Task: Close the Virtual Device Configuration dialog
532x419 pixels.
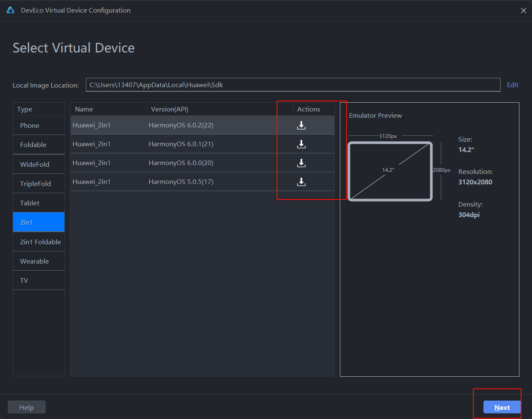Action: (x=523, y=10)
